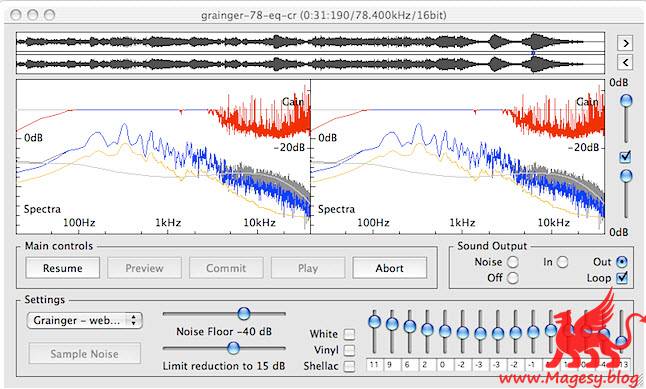
Task: Click the EQ value field showing 11
Action: coord(374,365)
